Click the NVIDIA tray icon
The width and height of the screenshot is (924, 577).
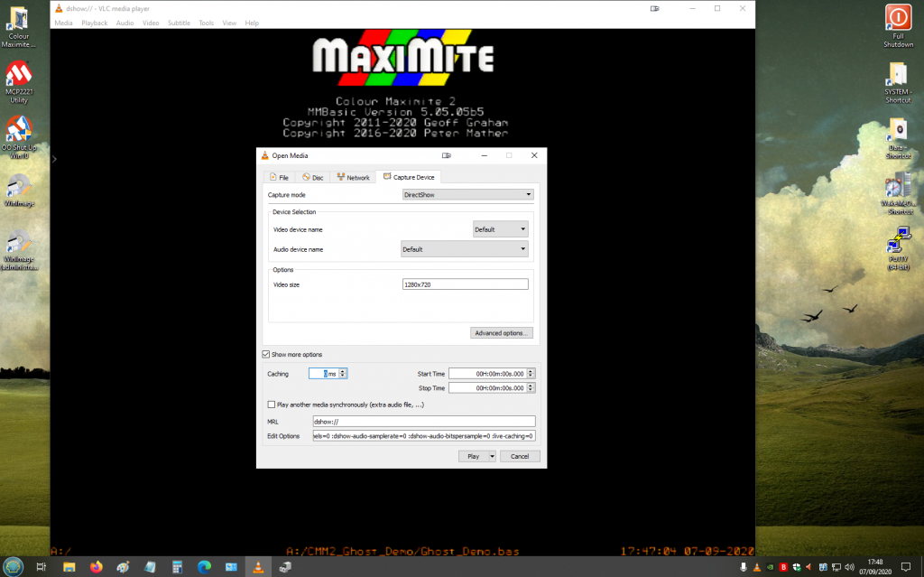click(x=771, y=567)
